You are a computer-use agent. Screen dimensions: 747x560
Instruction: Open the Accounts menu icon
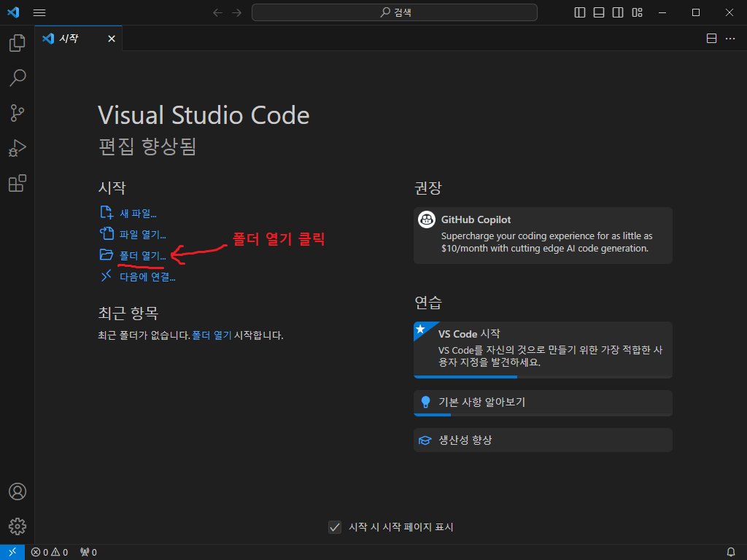[x=18, y=491]
